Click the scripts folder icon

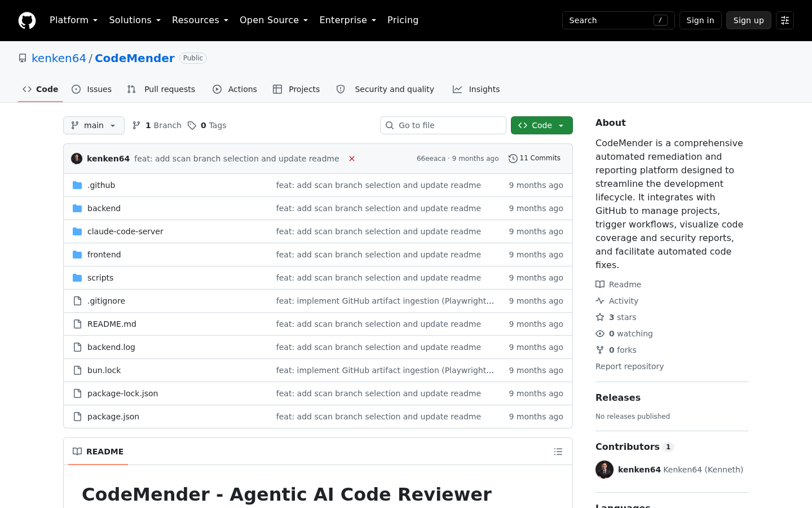pos(77,278)
